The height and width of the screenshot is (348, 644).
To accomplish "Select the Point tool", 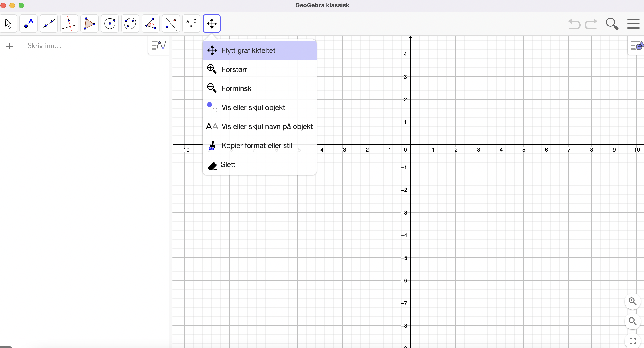I will [x=28, y=24].
